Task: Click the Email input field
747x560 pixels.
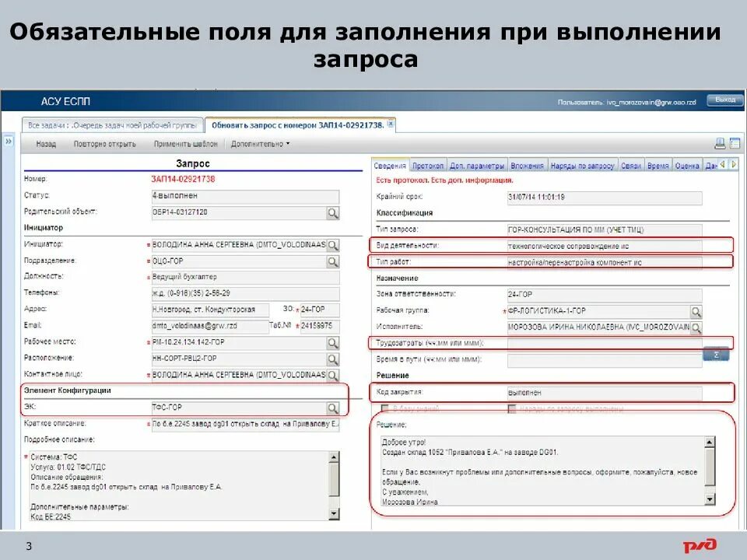Action: 210,326
